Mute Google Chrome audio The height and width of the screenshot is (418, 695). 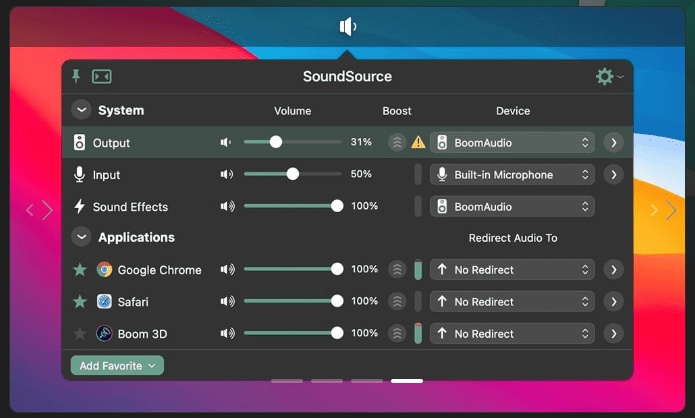pyautogui.click(x=227, y=269)
